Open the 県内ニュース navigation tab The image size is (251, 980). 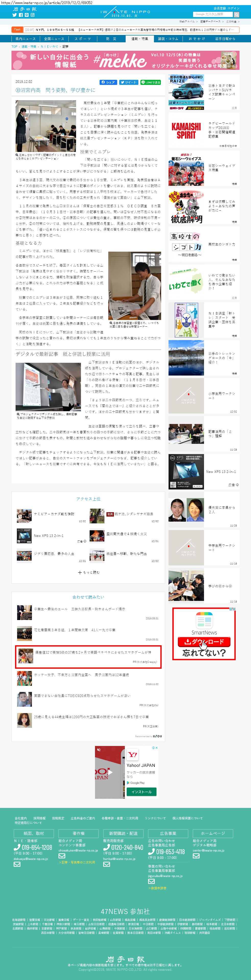[x=25, y=39]
